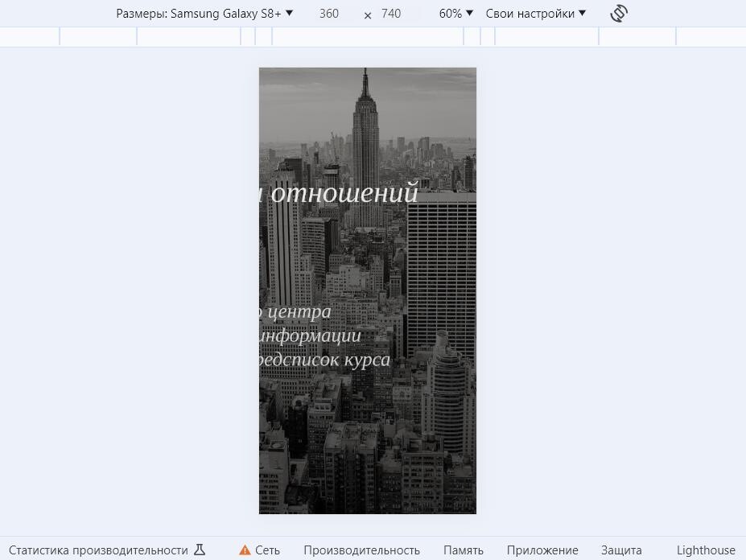Click the Empire State Building in preview
Viewport: 746px width, 560px height.
365,147
